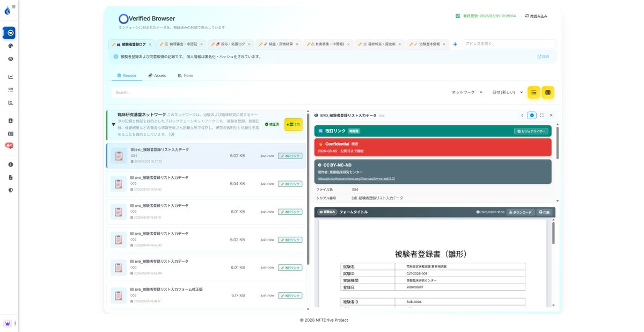This screenshot has width=644, height=332.
Task: Open the document file sidebar icon
Action: tap(10, 177)
